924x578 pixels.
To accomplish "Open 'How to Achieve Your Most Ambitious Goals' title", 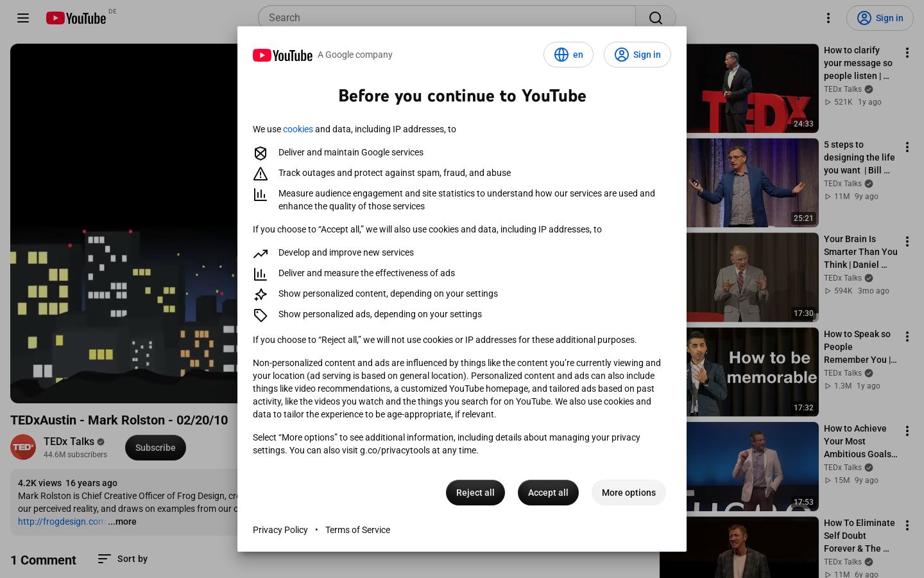I will coord(860,441).
